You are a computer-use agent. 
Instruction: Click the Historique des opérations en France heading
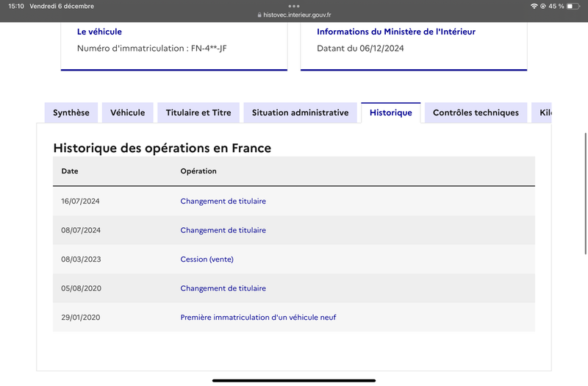coord(162,148)
